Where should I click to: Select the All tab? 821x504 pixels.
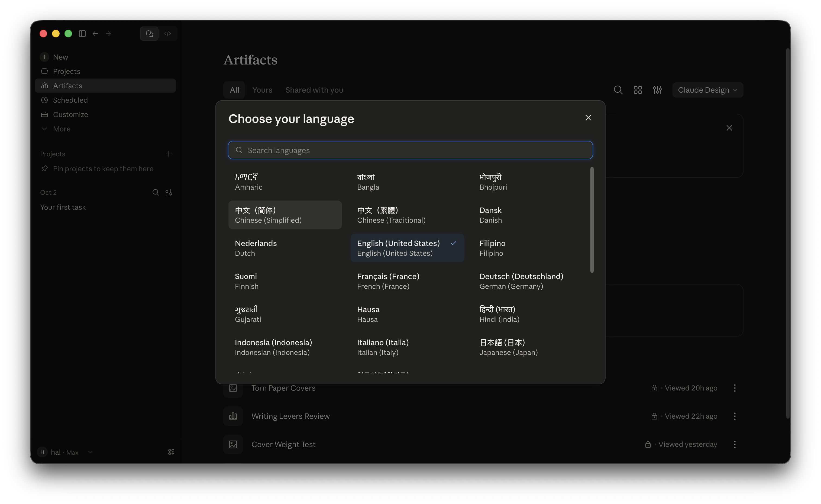pyautogui.click(x=234, y=90)
